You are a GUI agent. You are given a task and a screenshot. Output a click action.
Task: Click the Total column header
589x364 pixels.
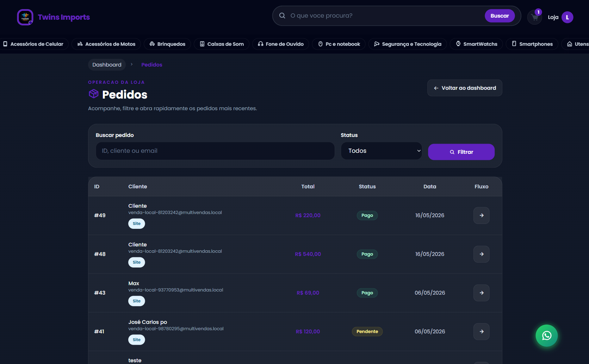(308, 187)
